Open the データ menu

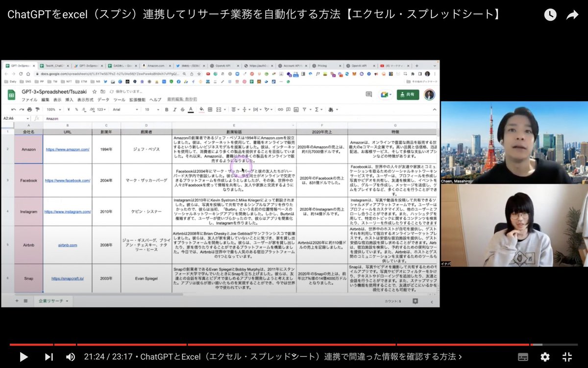click(103, 100)
